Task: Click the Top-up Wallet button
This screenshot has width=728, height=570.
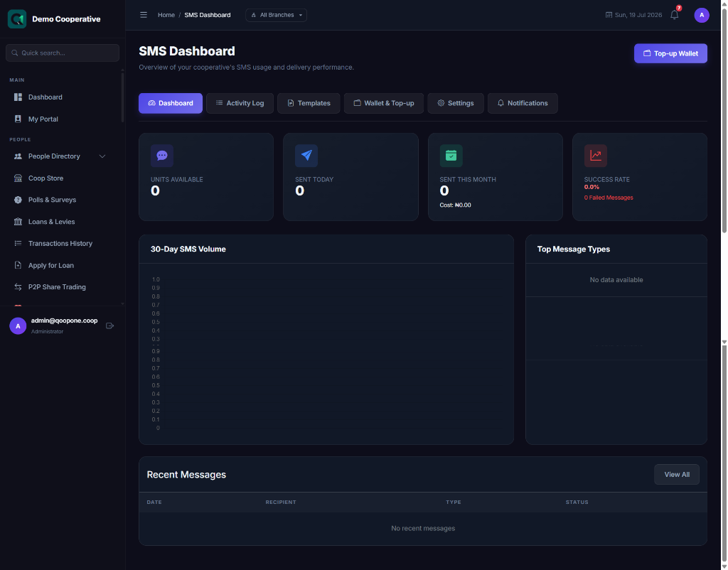Action: 671,53
